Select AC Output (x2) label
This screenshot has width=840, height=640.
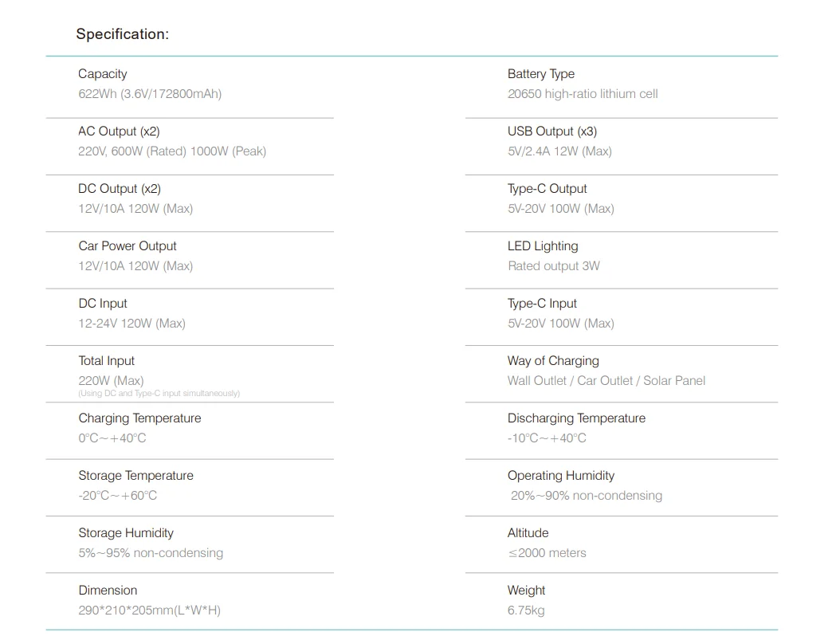pos(119,132)
